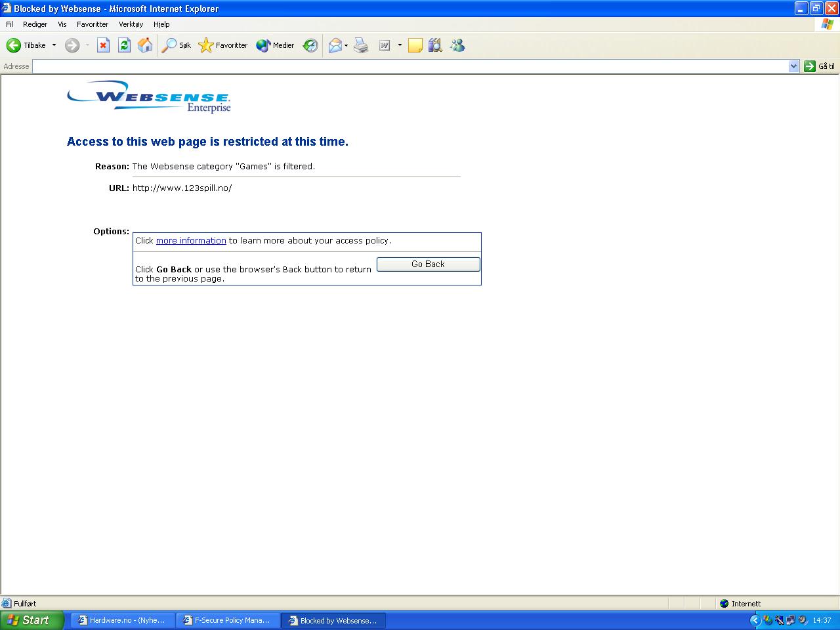Click the more information link

click(x=191, y=241)
